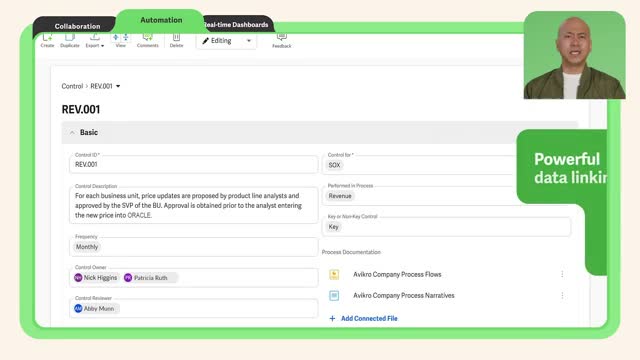Open options menu for Process Flows file
Viewport: 640px width, 360px height.
[x=562, y=274]
